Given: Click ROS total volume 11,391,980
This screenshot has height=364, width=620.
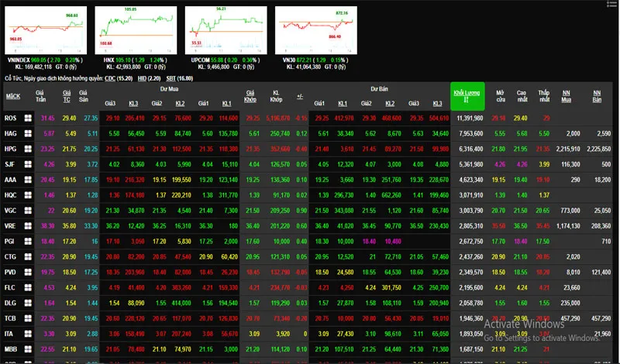Looking at the screenshot, I should pos(470,118).
